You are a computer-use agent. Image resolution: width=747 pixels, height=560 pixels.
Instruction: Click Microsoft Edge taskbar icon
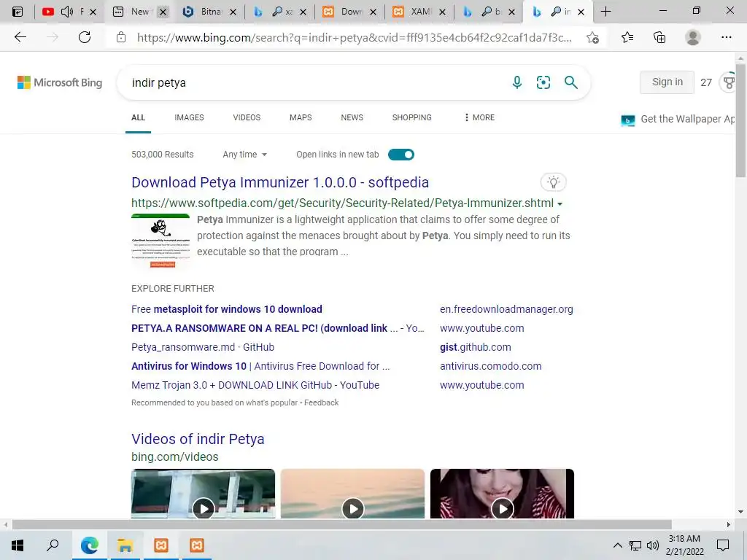90,545
